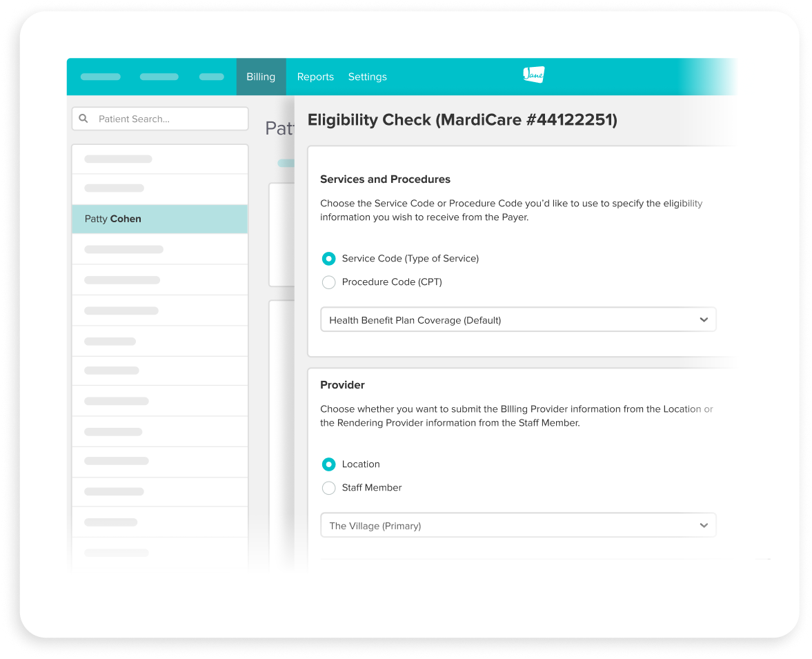Select patient Patty Cohen in list
This screenshot has width=812, height=659.
click(160, 219)
